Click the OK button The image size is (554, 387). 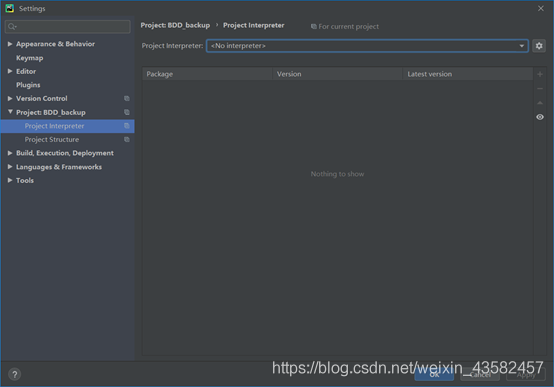pyautogui.click(x=434, y=374)
